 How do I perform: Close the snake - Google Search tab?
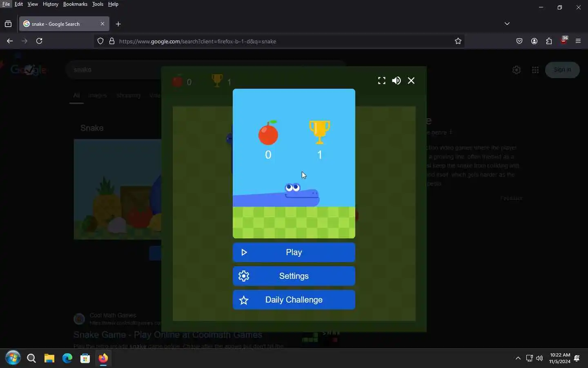coord(102,24)
